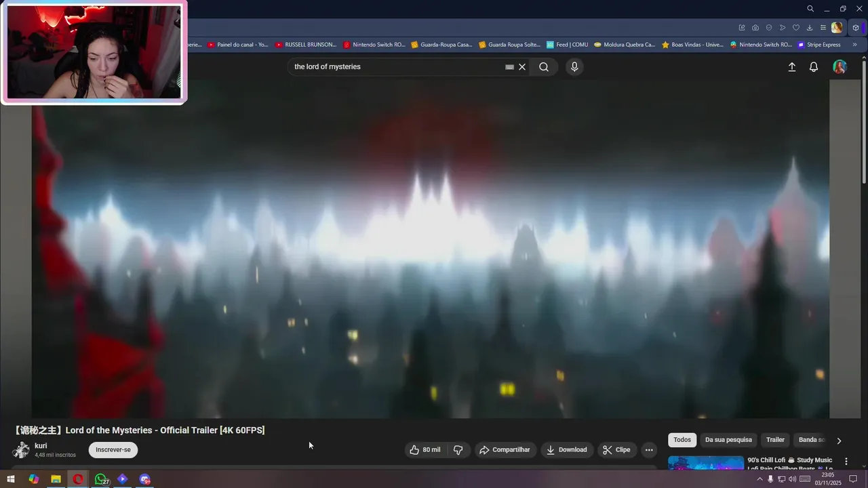Click the Lord of the Mysteries video player
This screenshot has width=868, height=488.
[430, 249]
